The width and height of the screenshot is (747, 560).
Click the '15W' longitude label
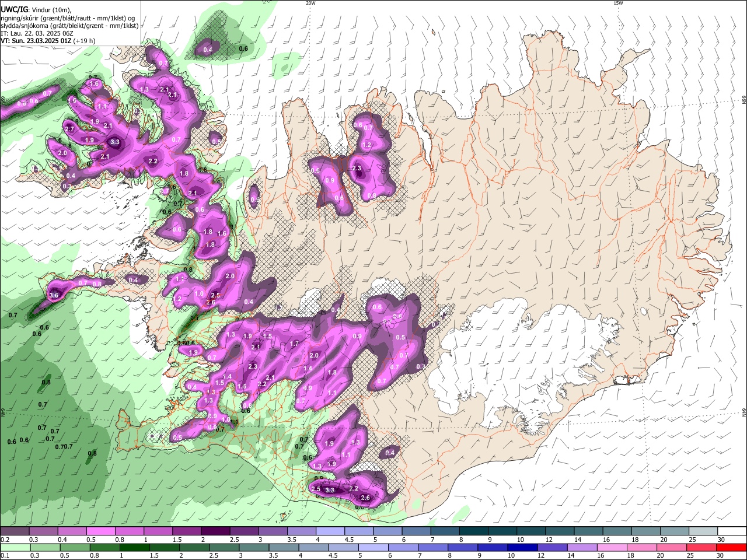point(618,3)
